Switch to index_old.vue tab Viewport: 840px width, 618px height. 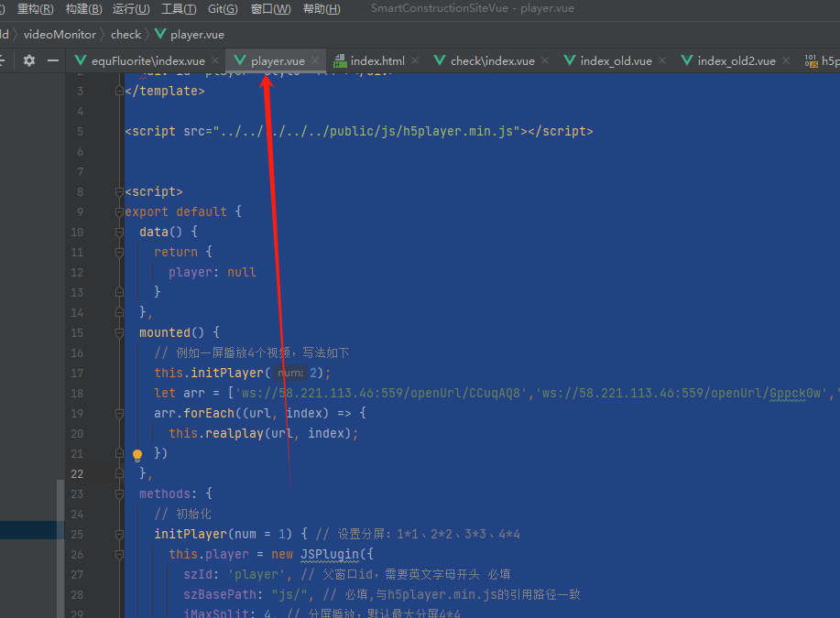click(616, 61)
